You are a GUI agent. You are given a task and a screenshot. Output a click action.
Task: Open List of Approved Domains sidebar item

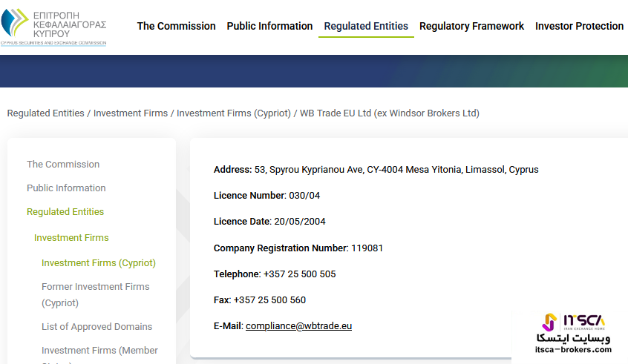pyautogui.click(x=97, y=327)
